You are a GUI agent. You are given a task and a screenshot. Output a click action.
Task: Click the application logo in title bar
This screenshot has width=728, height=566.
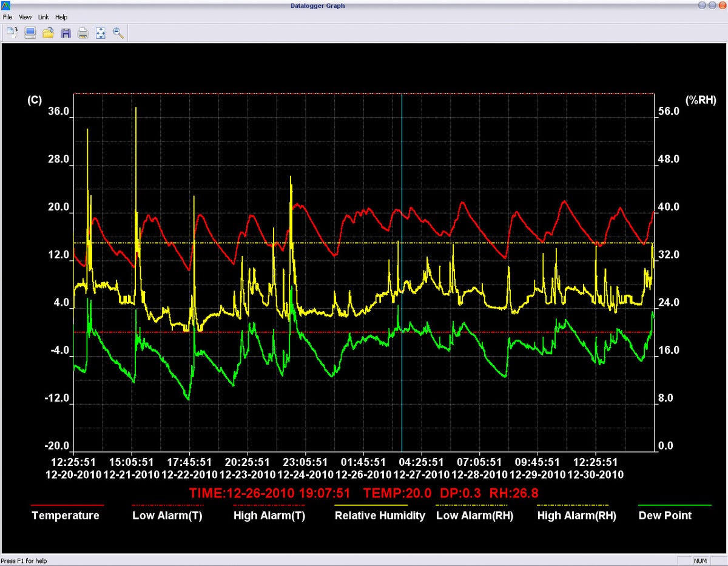point(7,5)
